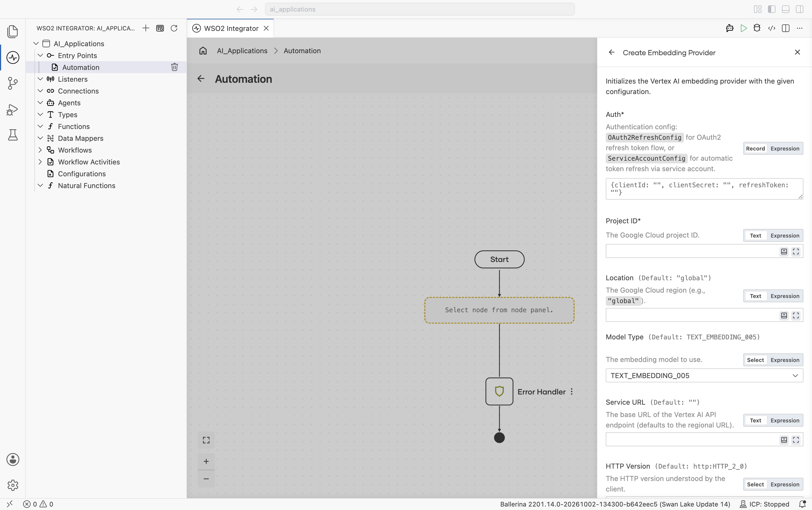Zoom out of the diagram
The image size is (812, 510).
tap(206, 479)
